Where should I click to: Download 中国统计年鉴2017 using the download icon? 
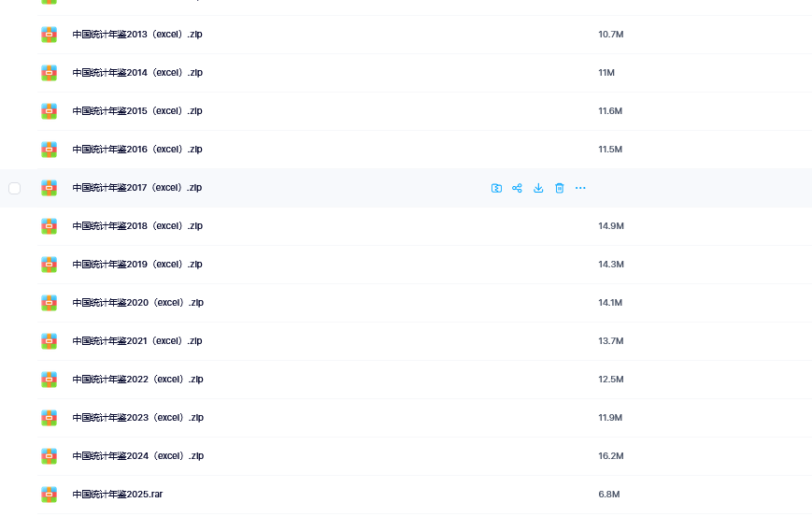[x=538, y=188]
